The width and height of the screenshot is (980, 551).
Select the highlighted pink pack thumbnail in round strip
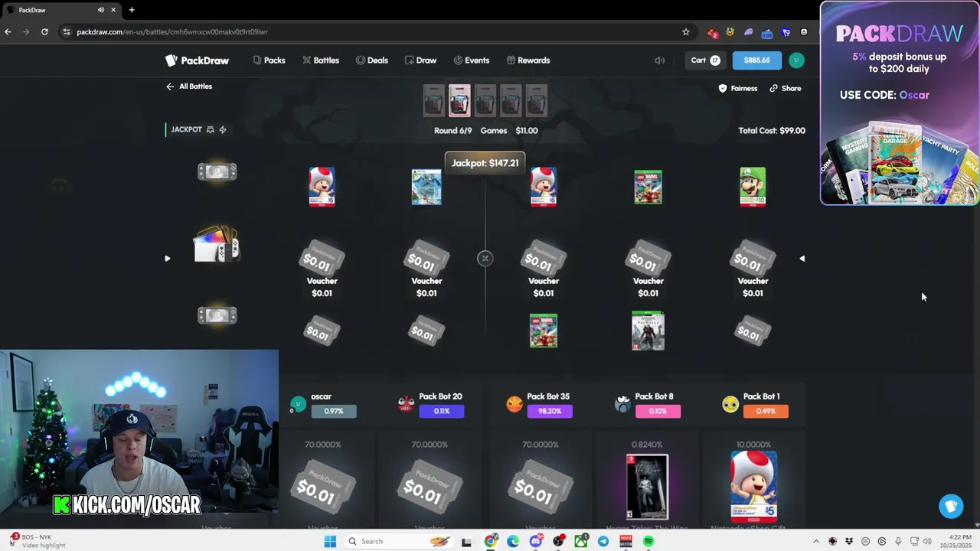(x=459, y=101)
